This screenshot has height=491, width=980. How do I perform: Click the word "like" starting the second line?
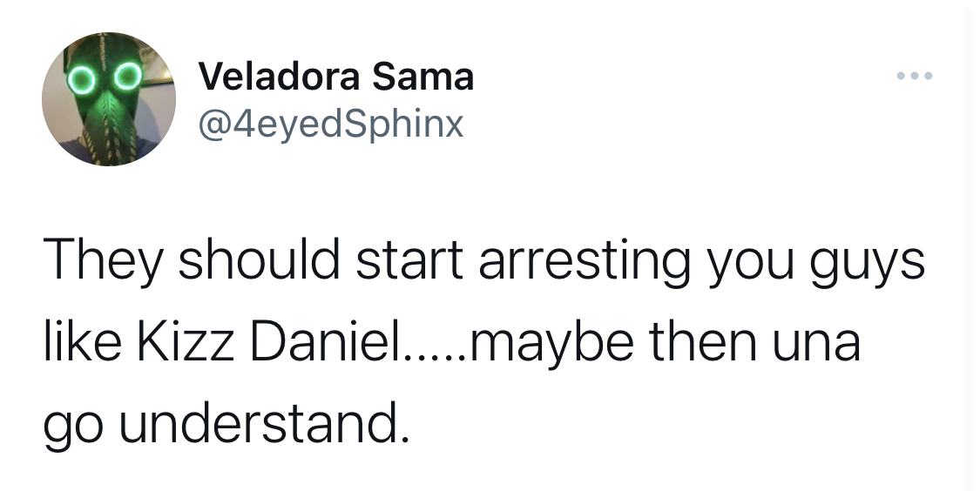click(82, 344)
